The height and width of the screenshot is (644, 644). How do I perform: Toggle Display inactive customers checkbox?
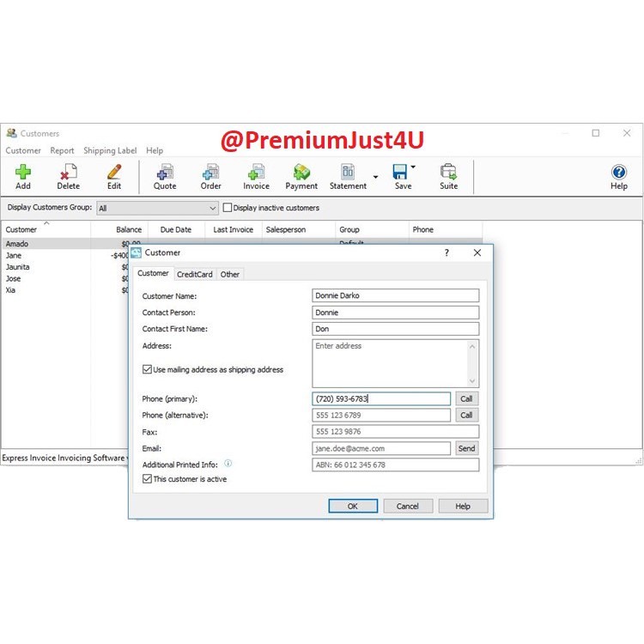coord(228,208)
